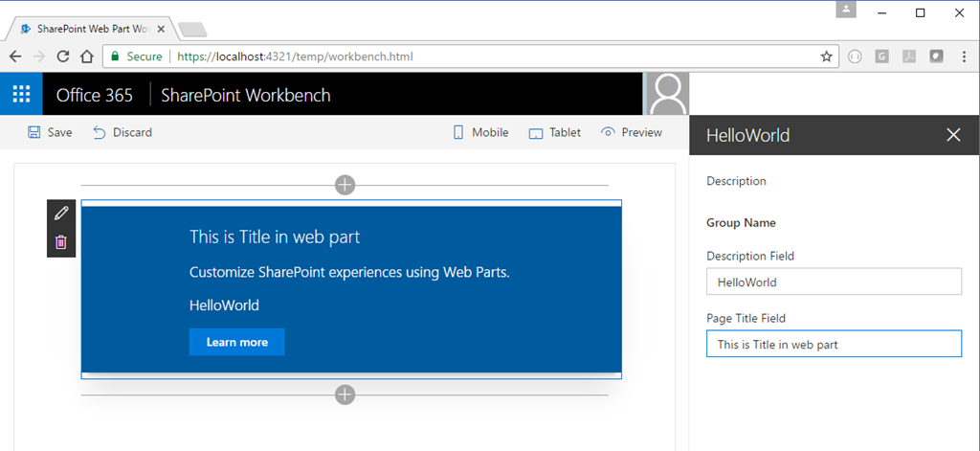Viewport: 980px width, 451px height.
Task: Click the Office 365 link in the header
Action: 95,95
